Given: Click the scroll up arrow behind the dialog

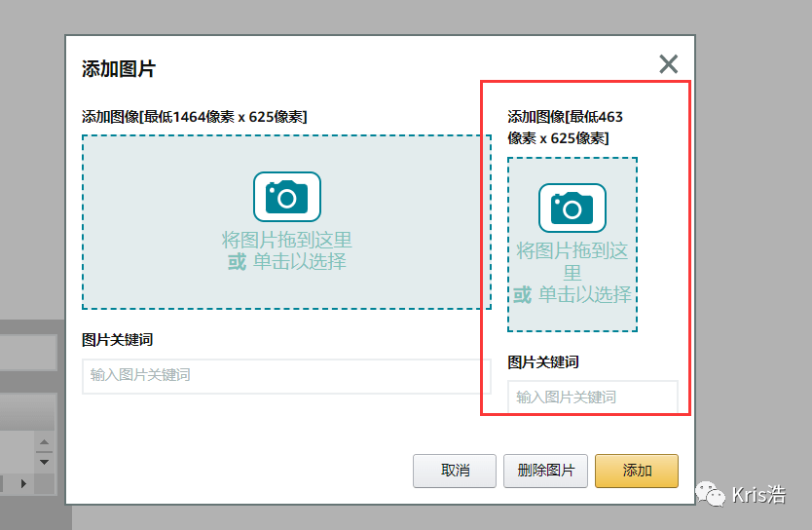Looking at the screenshot, I should (44, 444).
